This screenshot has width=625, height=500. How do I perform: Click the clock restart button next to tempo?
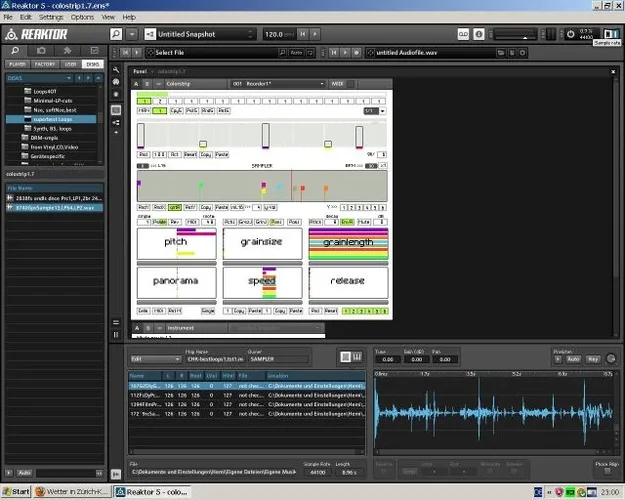click(303, 34)
